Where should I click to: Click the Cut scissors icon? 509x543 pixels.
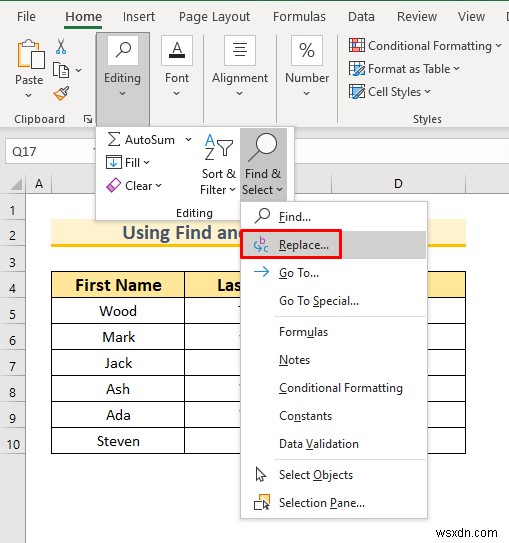coord(61,46)
